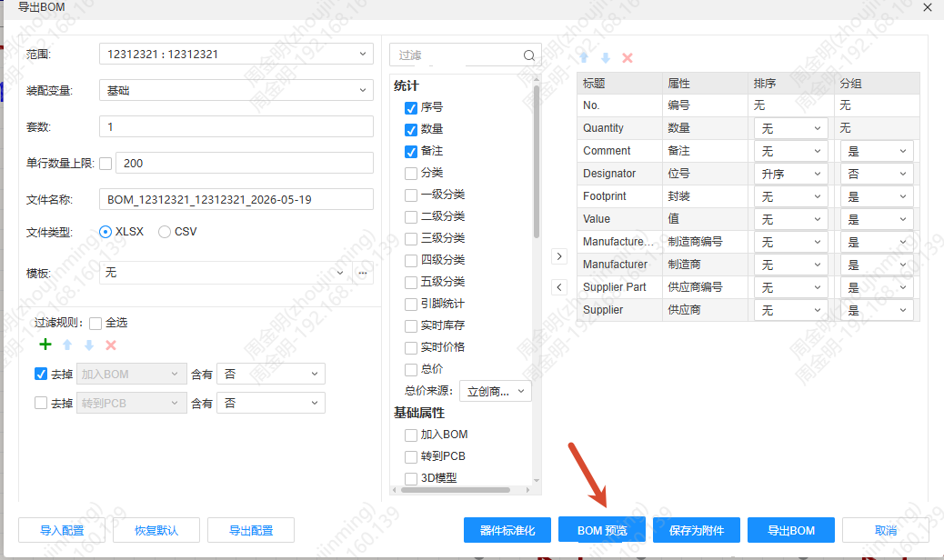Check the 总价 checkbox
Image resolution: width=944 pixels, height=560 pixels.
pyautogui.click(x=411, y=369)
